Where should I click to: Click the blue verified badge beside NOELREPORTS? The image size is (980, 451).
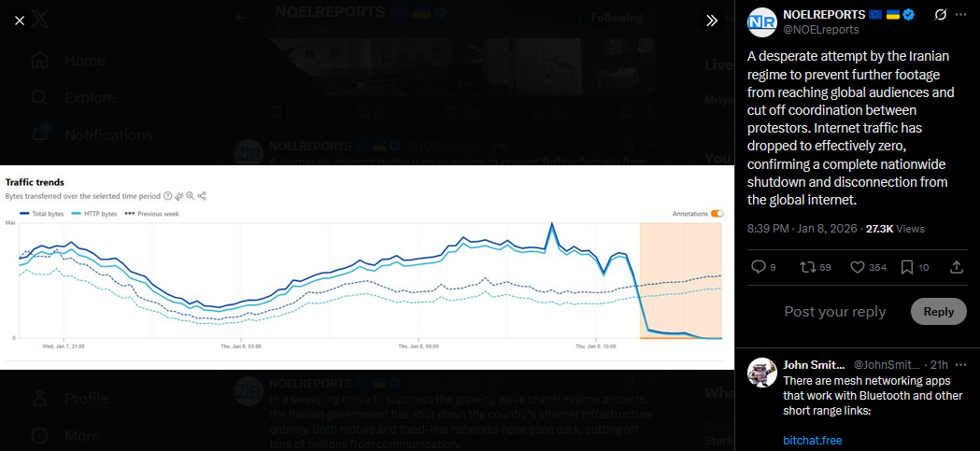point(909,14)
